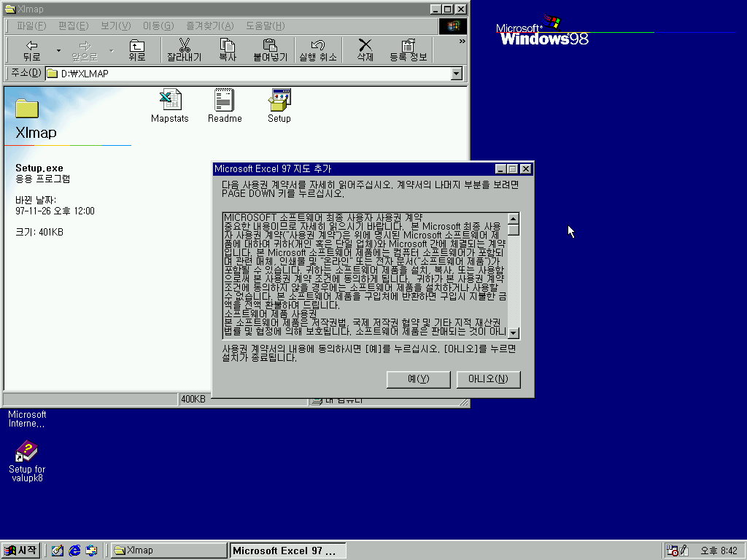Click Setup for valupk8 desktop shortcut

coord(27,461)
